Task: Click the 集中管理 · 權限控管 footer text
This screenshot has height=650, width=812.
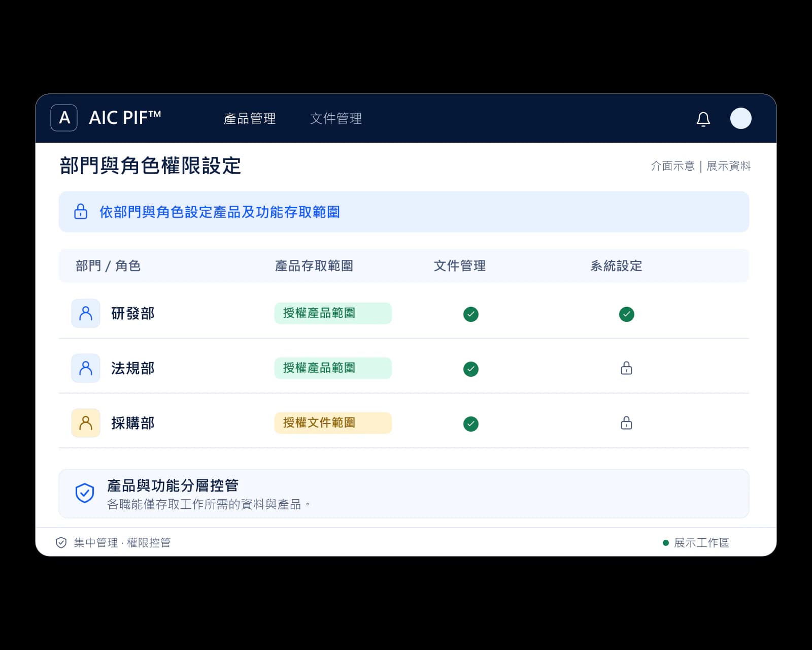Action: click(122, 543)
